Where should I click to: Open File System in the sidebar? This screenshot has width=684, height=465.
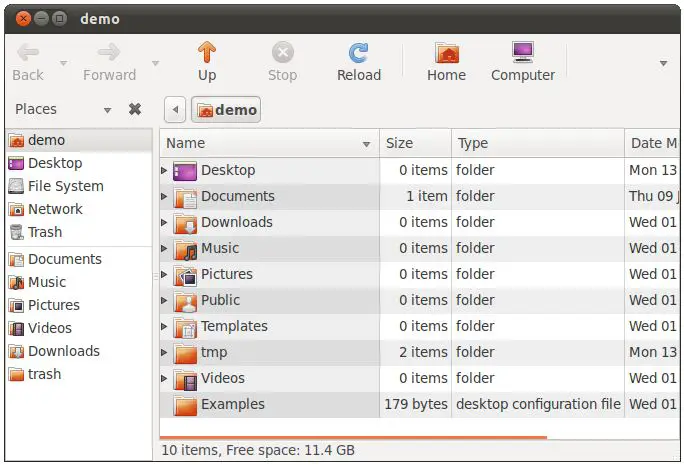(65, 186)
